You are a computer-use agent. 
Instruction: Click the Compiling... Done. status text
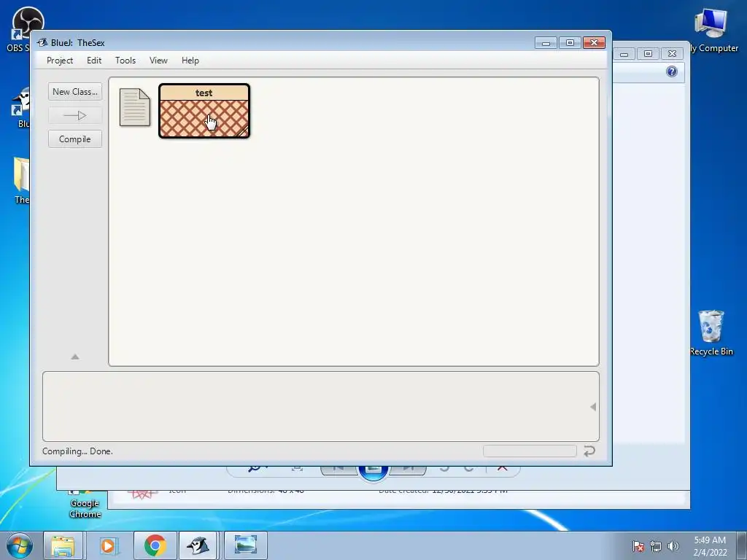coord(77,451)
